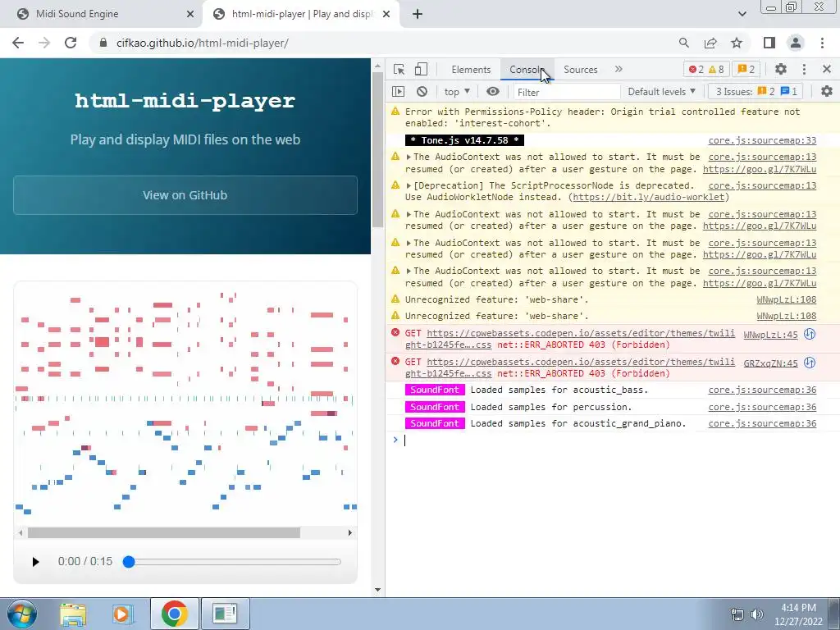The image size is (840, 630).
Task: Reveal first failed GET request in Network
Action: [x=810, y=335]
